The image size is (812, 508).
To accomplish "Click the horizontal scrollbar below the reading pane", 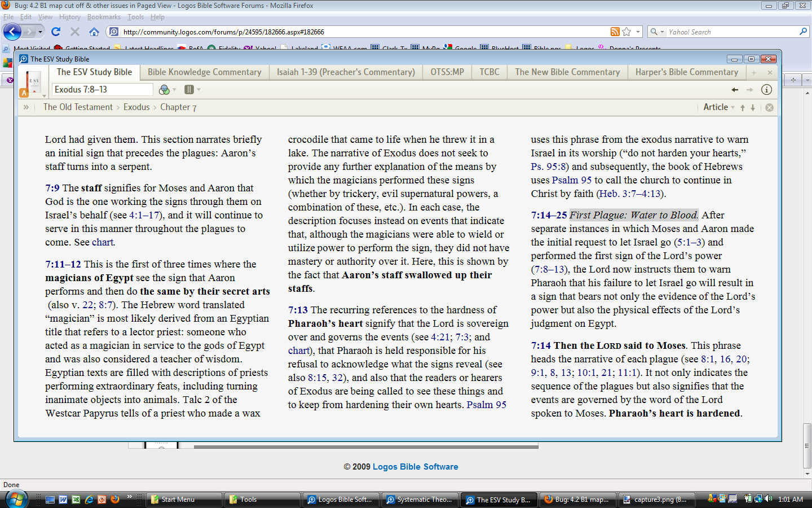I will 366,446.
